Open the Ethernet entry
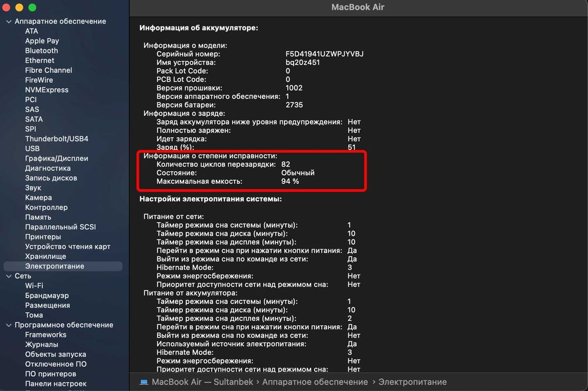The height and width of the screenshot is (391, 588). coord(40,61)
